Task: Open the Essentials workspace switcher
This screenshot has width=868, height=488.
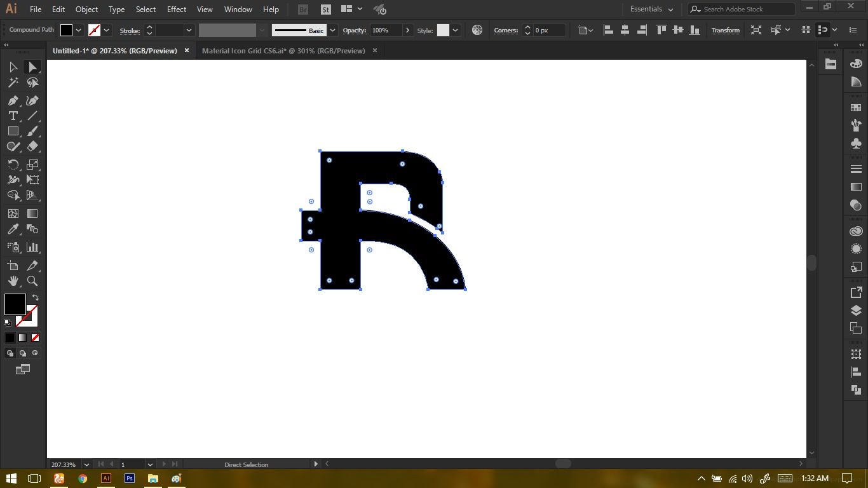Action: pyautogui.click(x=652, y=10)
